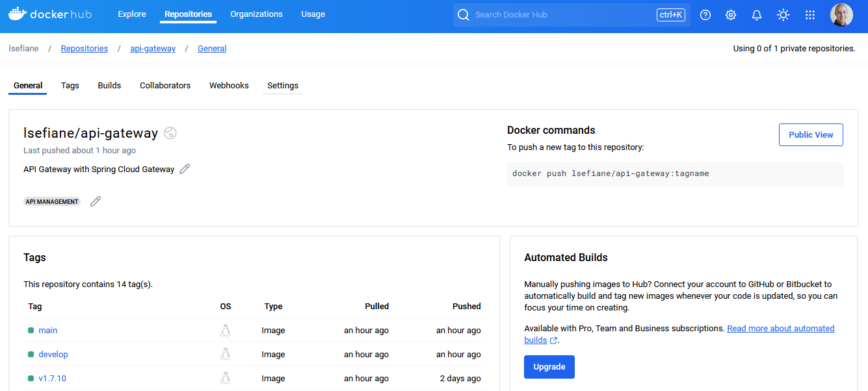Screen dimensions: 868x391
Task: Click the Automated Builds heading
Action: 566,258
